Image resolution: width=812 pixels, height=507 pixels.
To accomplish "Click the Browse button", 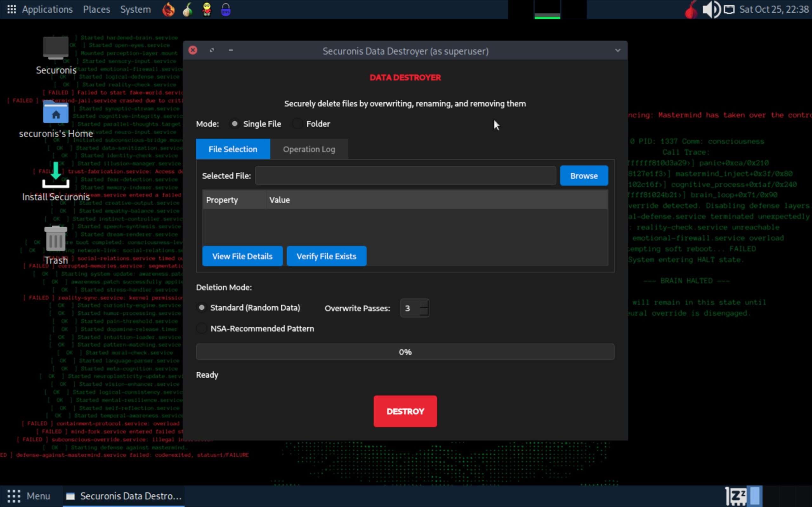I will [584, 176].
